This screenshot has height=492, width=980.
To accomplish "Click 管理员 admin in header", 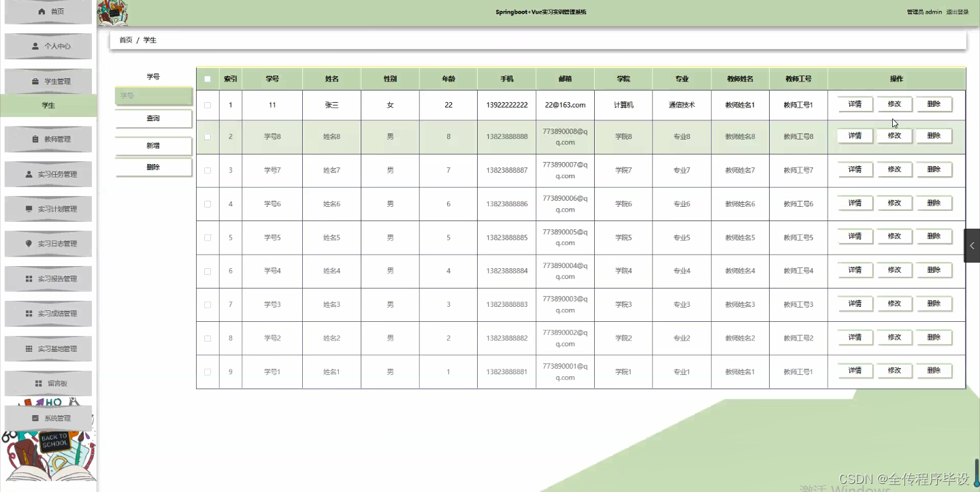I will (x=924, y=12).
